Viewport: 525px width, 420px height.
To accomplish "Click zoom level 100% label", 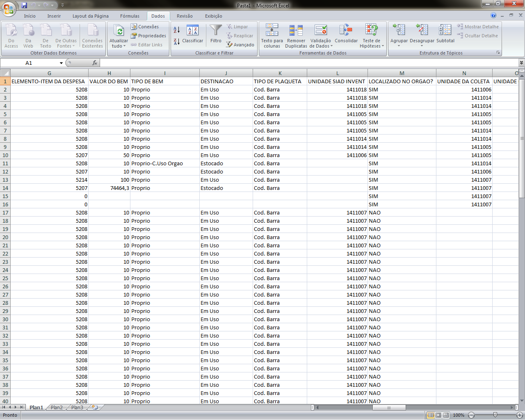I will tap(459, 415).
